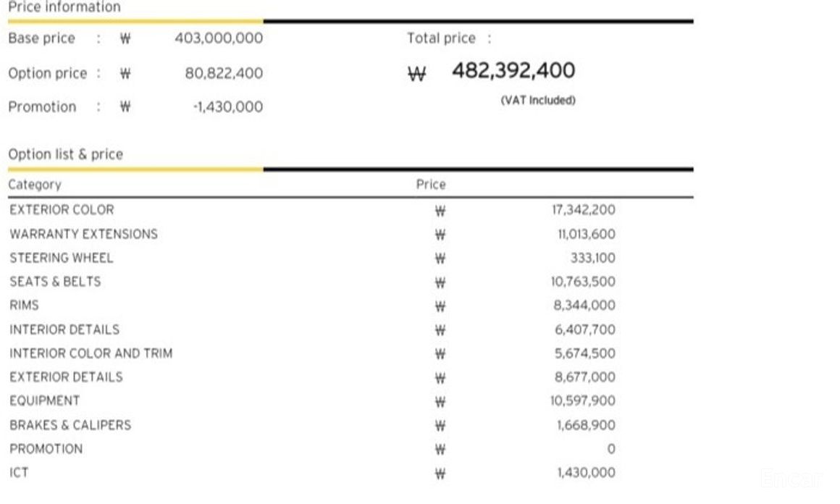Select the EQUIPMENT category label
The image size is (840, 504).
pos(45,400)
